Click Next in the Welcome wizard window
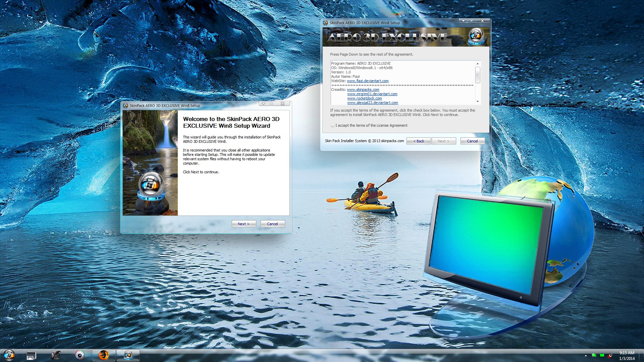The width and height of the screenshot is (644, 362). click(x=244, y=224)
